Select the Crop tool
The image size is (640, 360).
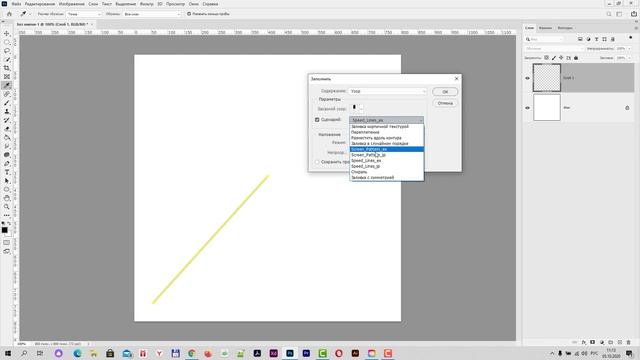pos(7,68)
